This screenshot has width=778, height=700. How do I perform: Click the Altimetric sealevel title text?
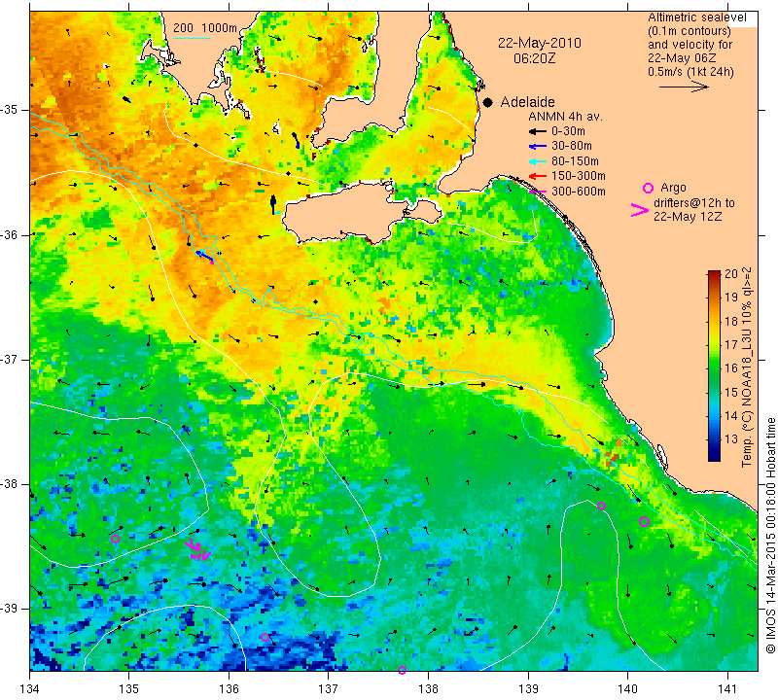coord(696,17)
